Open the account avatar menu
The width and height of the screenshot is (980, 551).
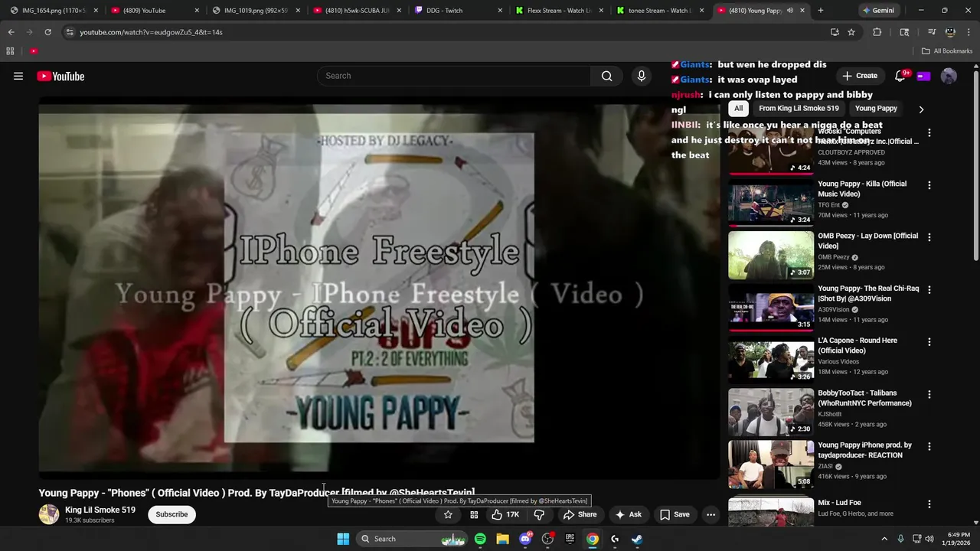point(949,76)
